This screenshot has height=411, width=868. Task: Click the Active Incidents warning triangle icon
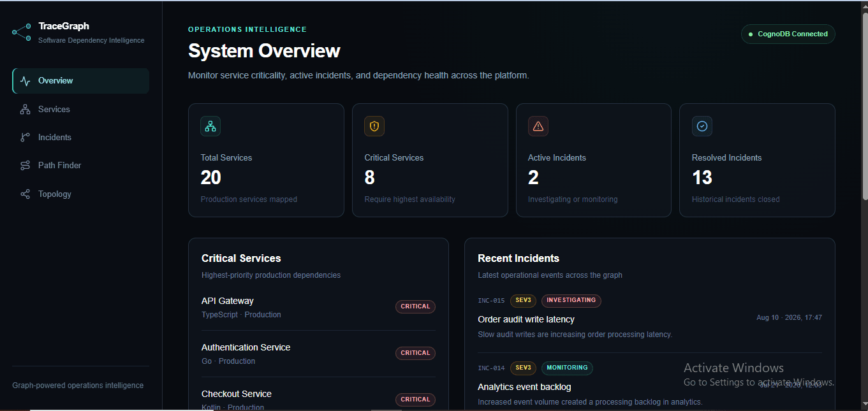(x=538, y=126)
